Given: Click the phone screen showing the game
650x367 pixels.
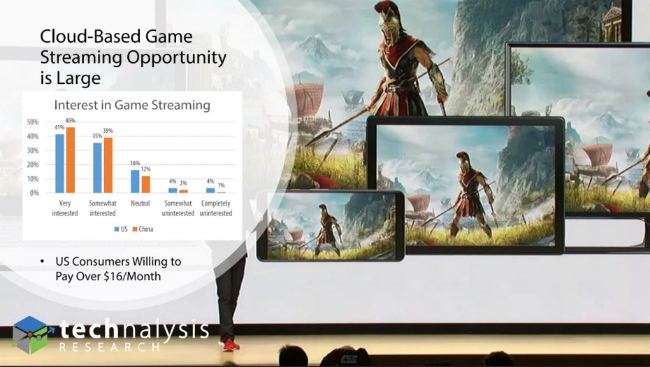Looking at the screenshot, I should [330, 226].
